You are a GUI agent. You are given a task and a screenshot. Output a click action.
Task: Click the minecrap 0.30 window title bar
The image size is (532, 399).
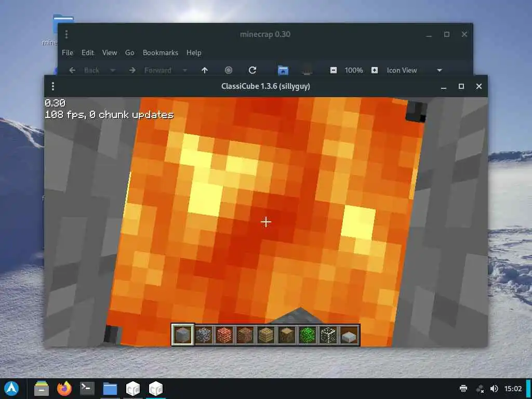pyautogui.click(x=265, y=34)
